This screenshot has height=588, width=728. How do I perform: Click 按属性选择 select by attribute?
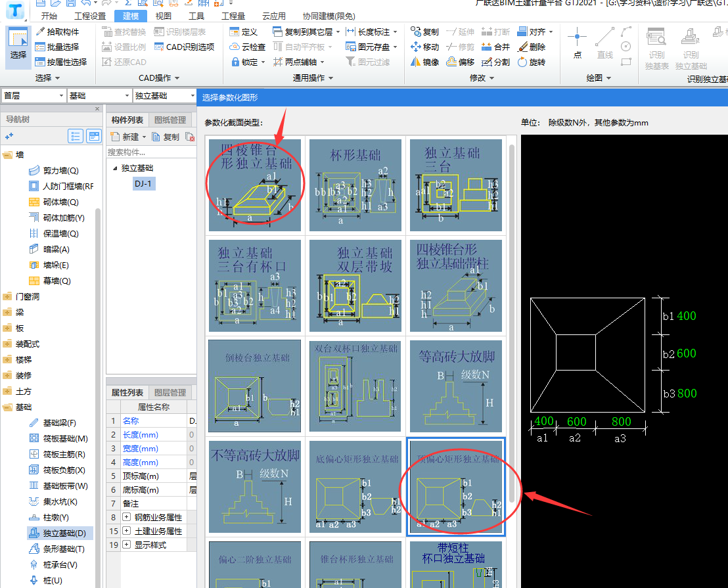pyautogui.click(x=61, y=62)
